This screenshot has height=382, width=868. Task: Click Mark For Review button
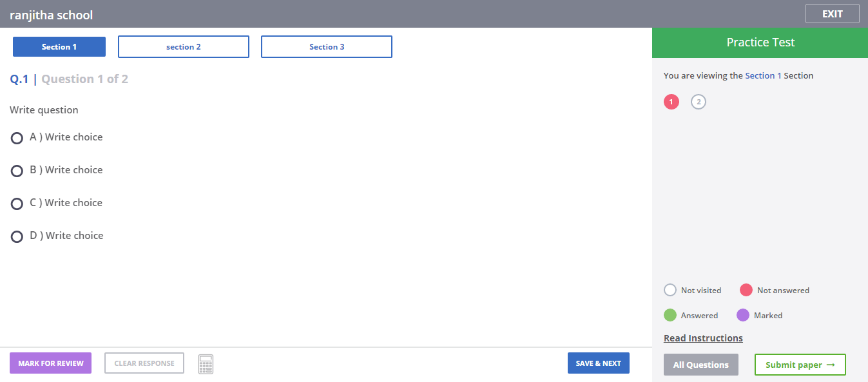pyautogui.click(x=51, y=363)
